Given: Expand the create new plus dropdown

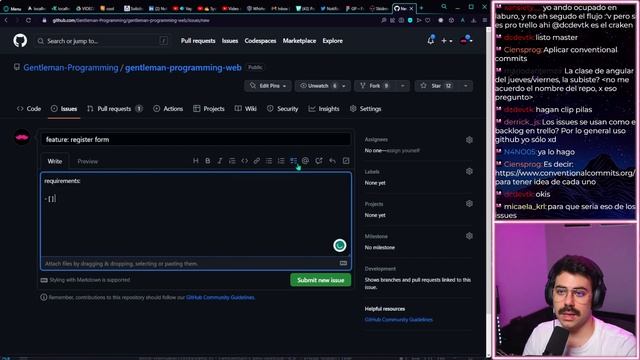Looking at the screenshot, I should coord(447,41).
